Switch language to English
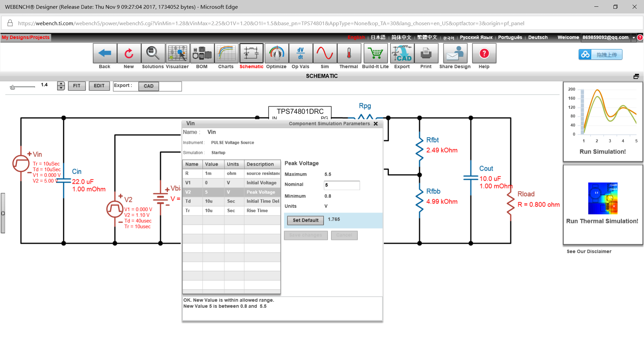The width and height of the screenshot is (644, 343). (356, 37)
